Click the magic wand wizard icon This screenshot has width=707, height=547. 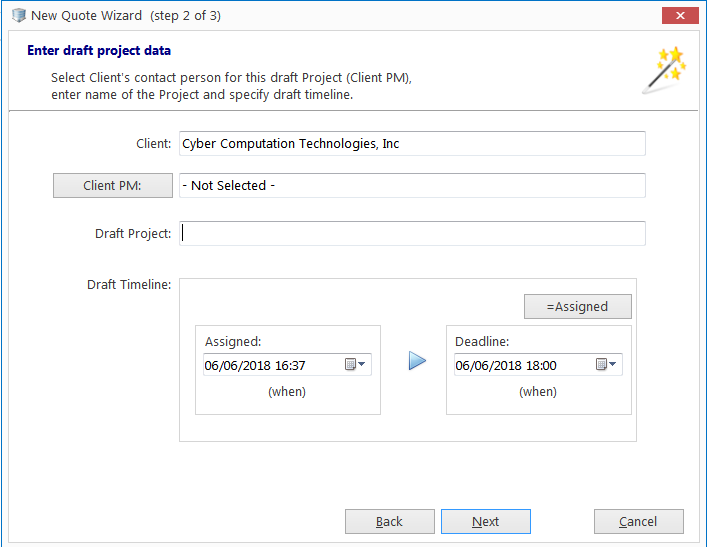[664, 70]
